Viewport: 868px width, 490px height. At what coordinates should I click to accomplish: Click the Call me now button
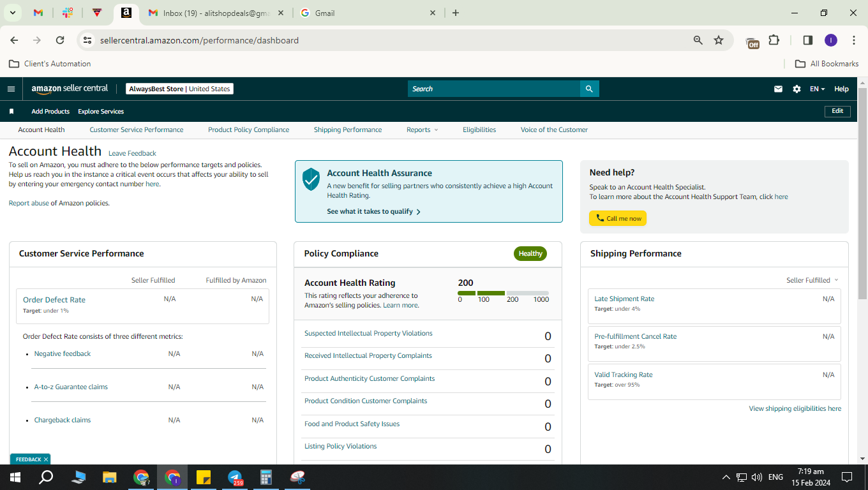[x=618, y=218]
